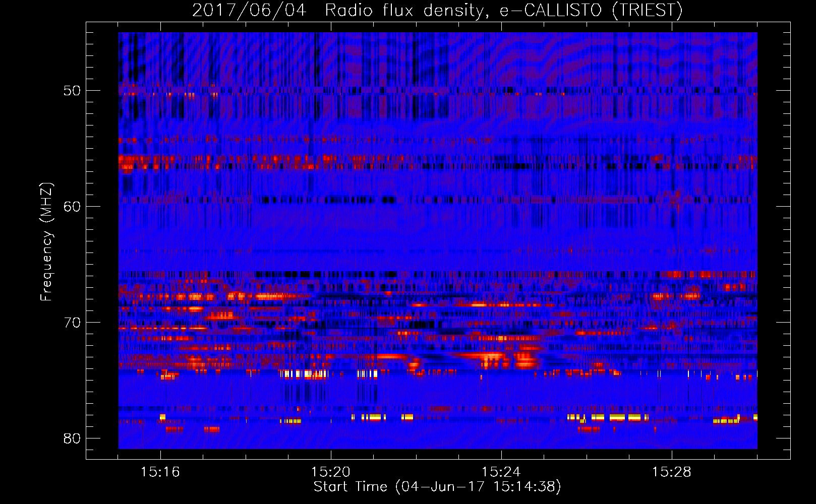This screenshot has height=504, width=816.
Task: Click the 15:20 time axis label
Action: (331, 472)
